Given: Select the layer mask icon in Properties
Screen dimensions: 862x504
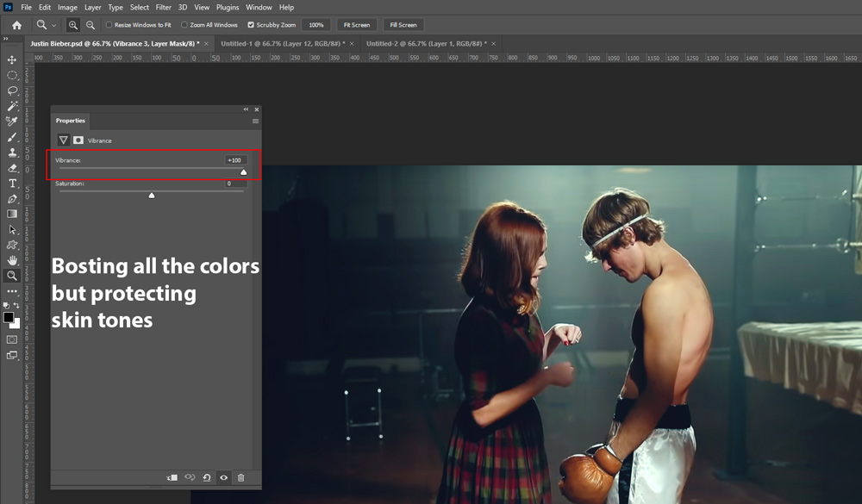Looking at the screenshot, I should coord(78,140).
